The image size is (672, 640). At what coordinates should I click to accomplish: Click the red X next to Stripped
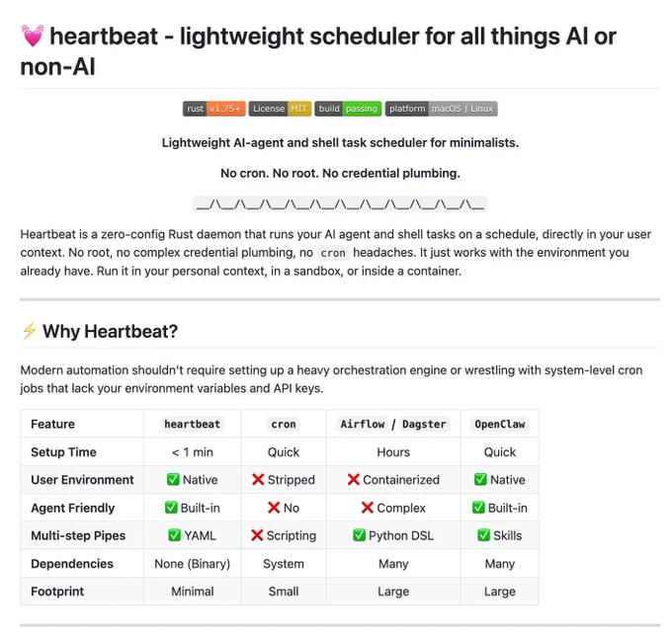pos(258,479)
